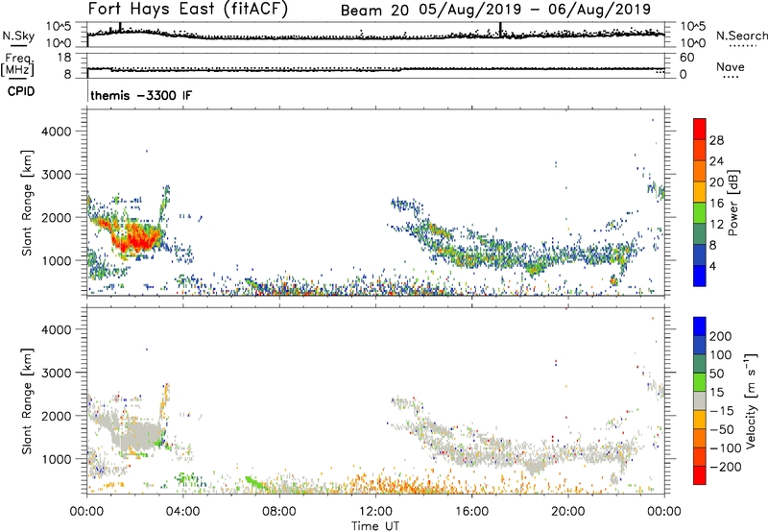Screen dimensions: 768x532
Task: Click the '28' tick on the Power scale
Action: click(x=716, y=140)
